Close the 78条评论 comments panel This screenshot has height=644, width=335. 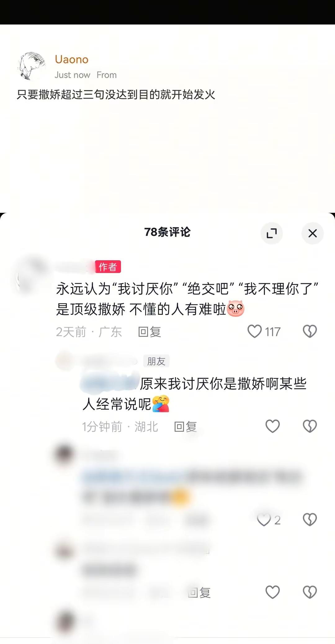coord(312,233)
